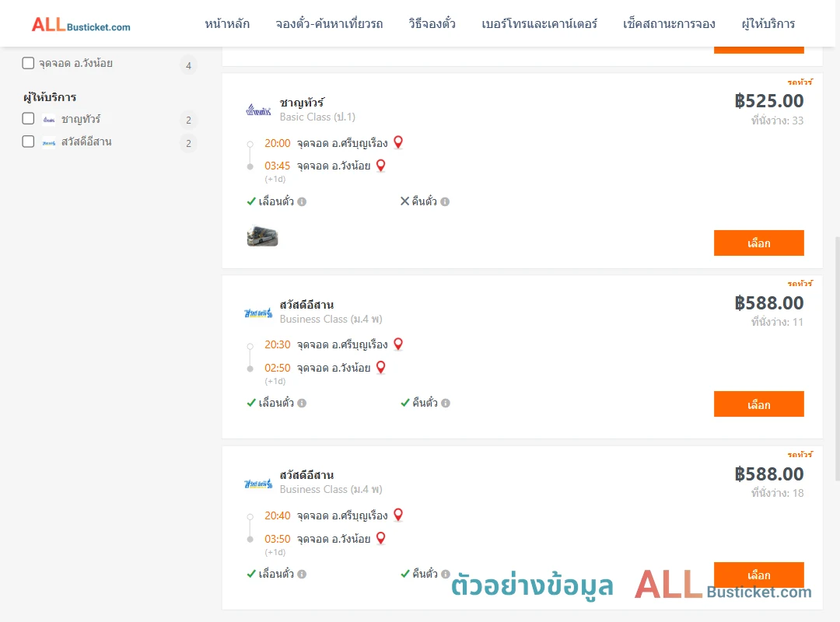Select the ฿525.00 ชาญทัวร์ trip with เลือก
The width and height of the screenshot is (840, 622).
(758, 243)
